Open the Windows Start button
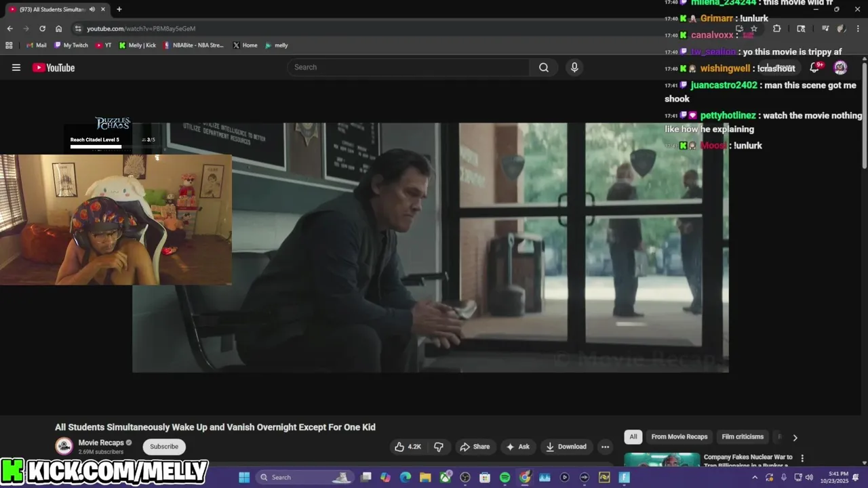The image size is (868, 488). click(244, 477)
